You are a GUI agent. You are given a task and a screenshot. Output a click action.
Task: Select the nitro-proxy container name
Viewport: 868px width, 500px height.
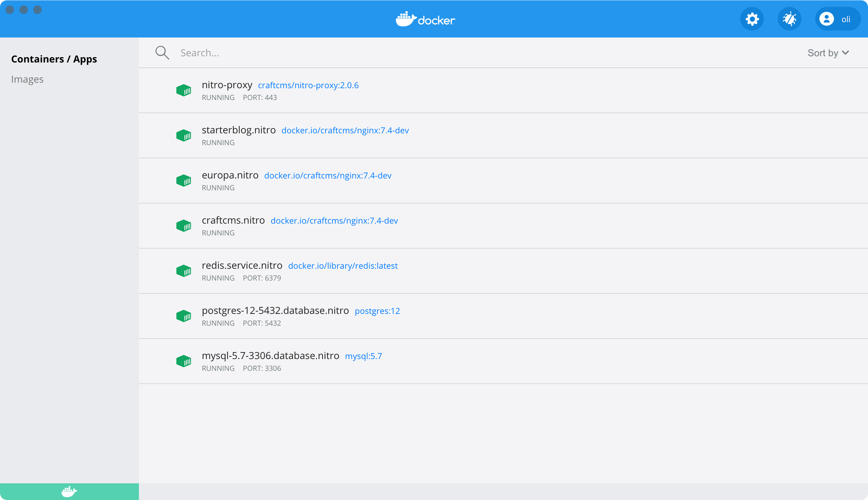pyautogui.click(x=227, y=85)
